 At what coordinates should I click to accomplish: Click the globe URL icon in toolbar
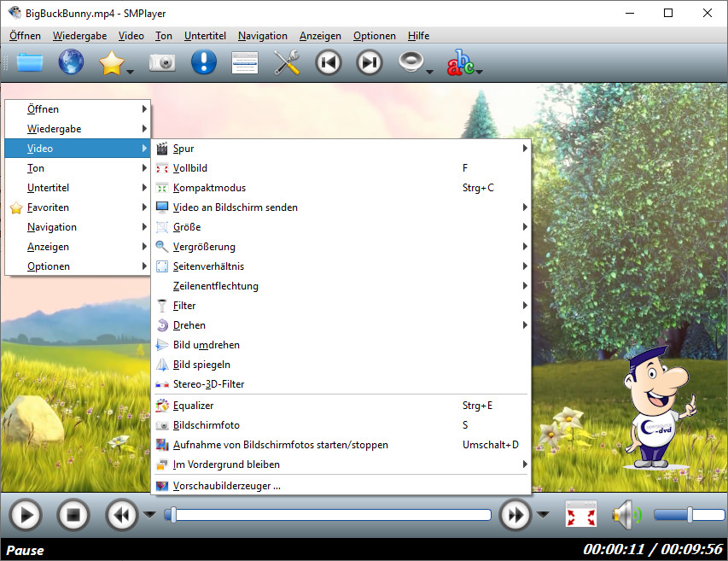72,63
